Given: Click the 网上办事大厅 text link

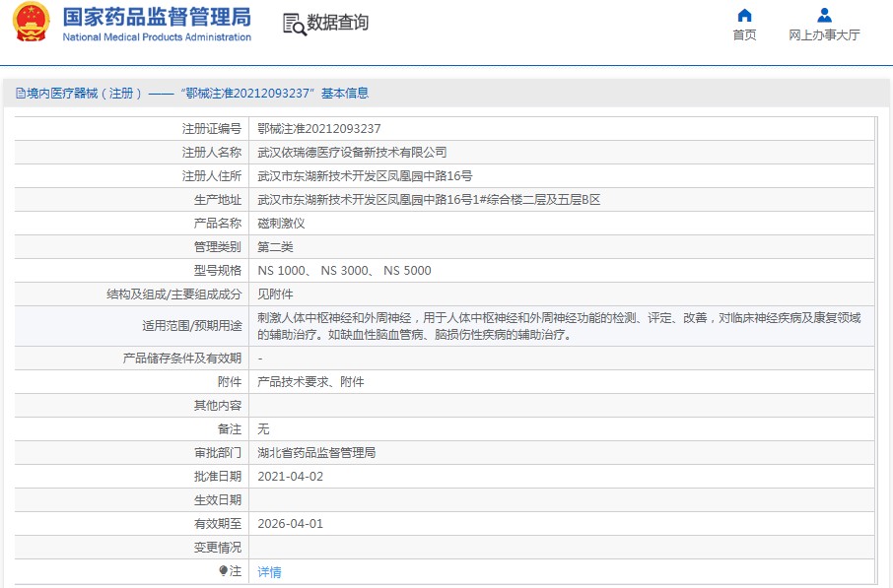Looking at the screenshot, I should (x=824, y=35).
